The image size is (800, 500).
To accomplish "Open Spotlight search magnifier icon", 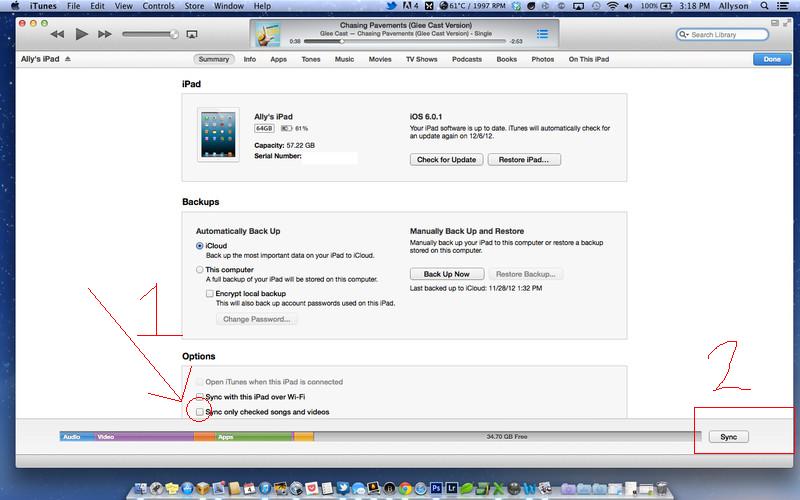I will click(764, 6).
